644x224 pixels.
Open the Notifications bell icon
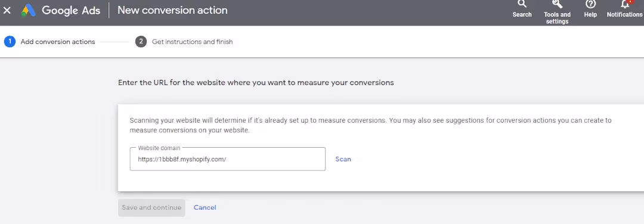tap(625, 4)
